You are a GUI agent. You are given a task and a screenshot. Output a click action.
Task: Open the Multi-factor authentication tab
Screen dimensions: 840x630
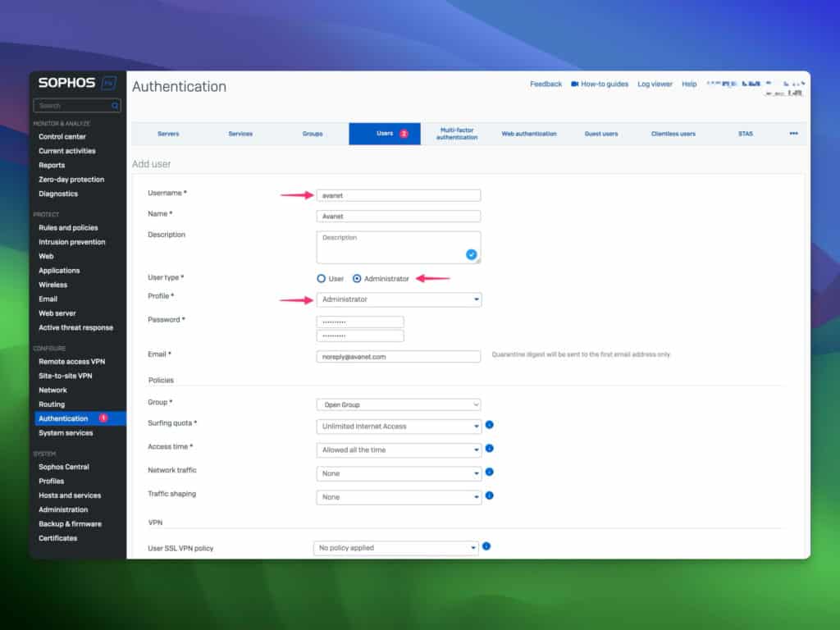[457, 133]
